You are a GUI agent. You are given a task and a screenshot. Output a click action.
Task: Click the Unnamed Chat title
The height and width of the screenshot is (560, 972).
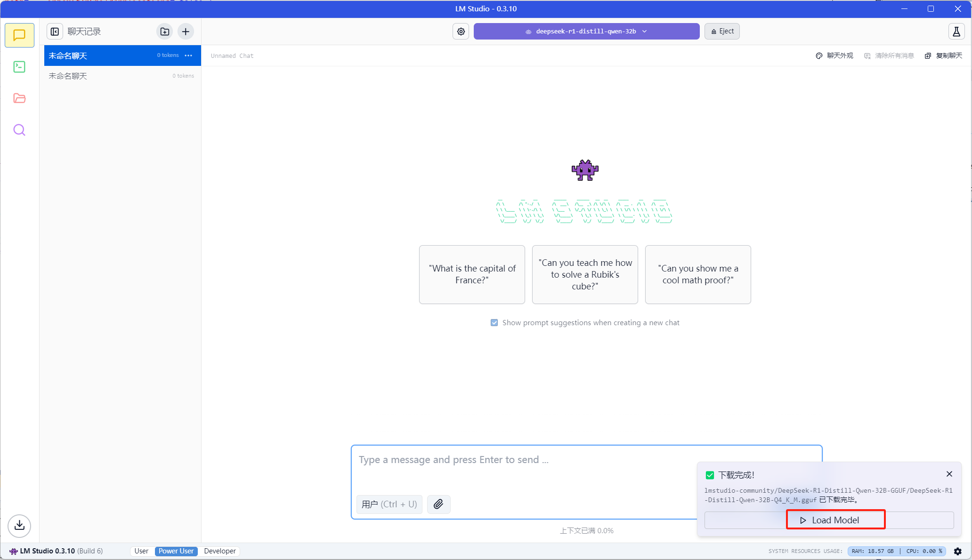click(x=232, y=56)
